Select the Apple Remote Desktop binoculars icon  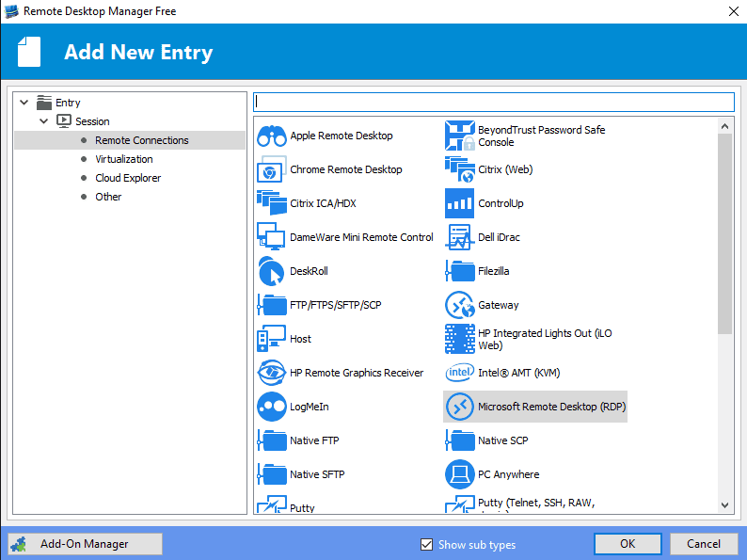(272, 136)
